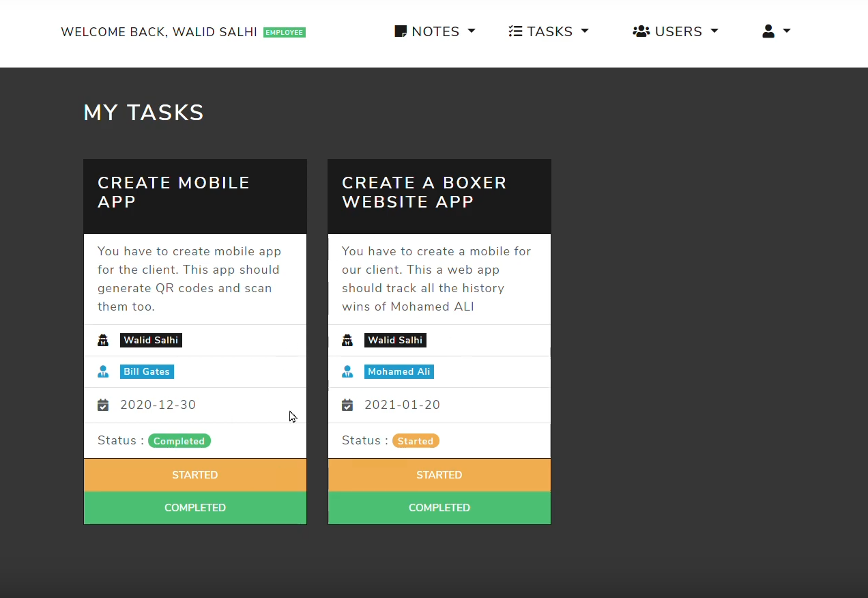Click the EMPLOYEE badge near the welcome message
Screen dimensions: 868x598
284,31
